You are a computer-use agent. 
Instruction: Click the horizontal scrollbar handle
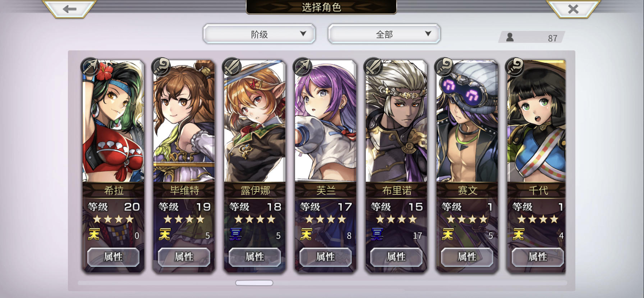[x=254, y=283]
